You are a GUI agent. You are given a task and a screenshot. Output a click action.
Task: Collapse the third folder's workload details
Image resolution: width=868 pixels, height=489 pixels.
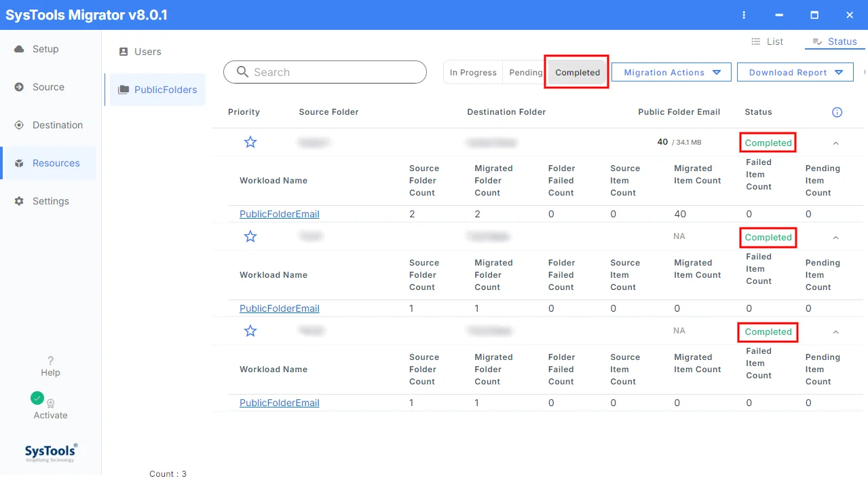click(835, 332)
